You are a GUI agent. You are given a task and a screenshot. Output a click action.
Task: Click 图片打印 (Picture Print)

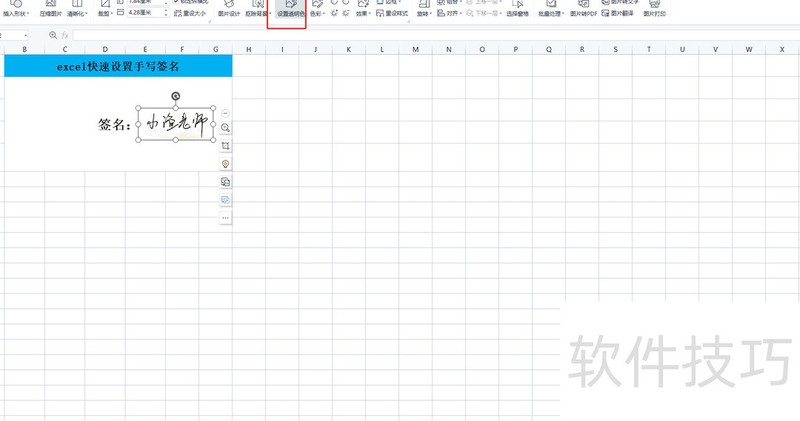655,8
